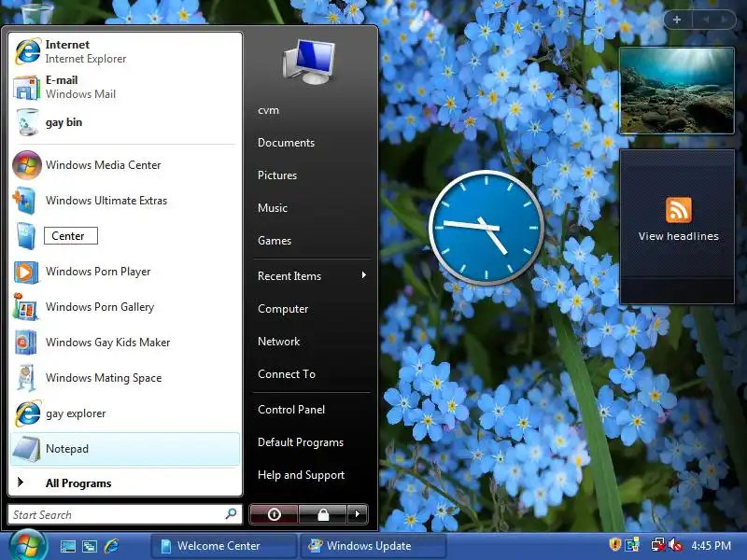Click the blue book icon beside Center

tap(26, 236)
